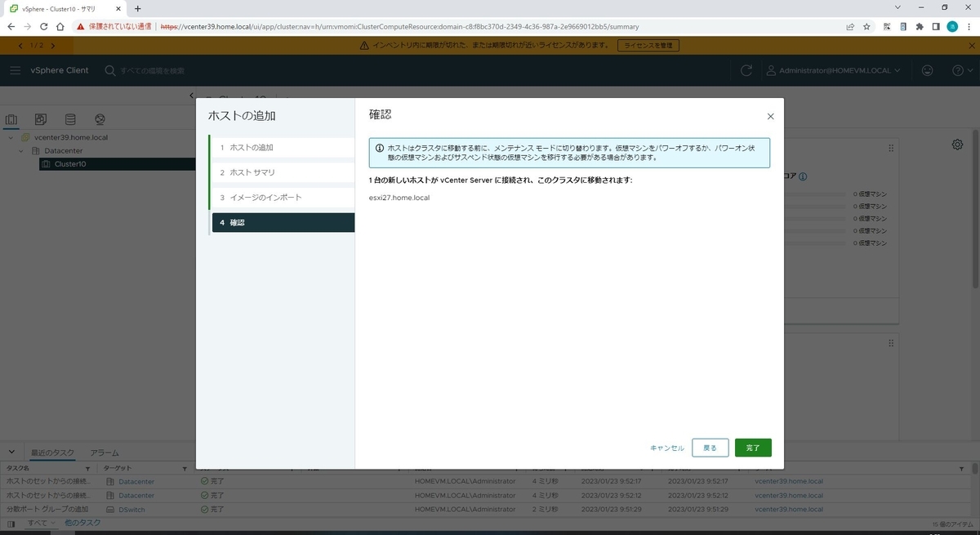This screenshot has height=535, width=980.
Task: Click the browser home button
Action: pyautogui.click(x=60, y=26)
